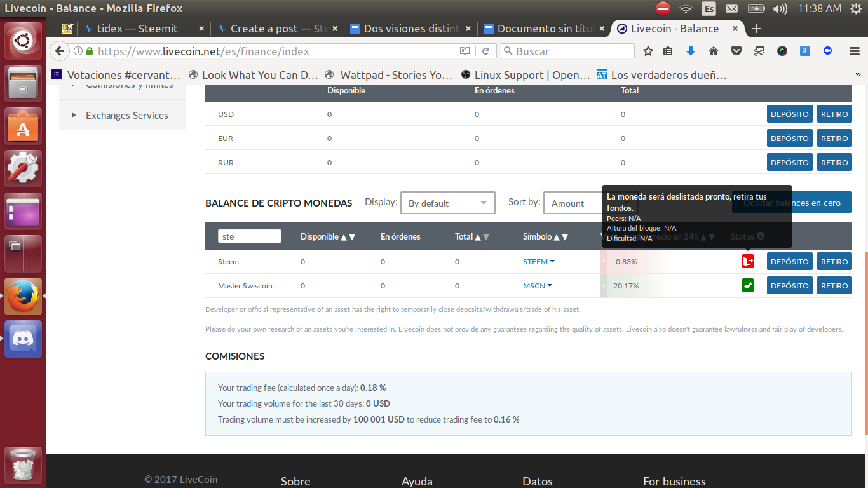Open Firefox hamburger menu
Screen dimensions: 868x488
point(855,51)
